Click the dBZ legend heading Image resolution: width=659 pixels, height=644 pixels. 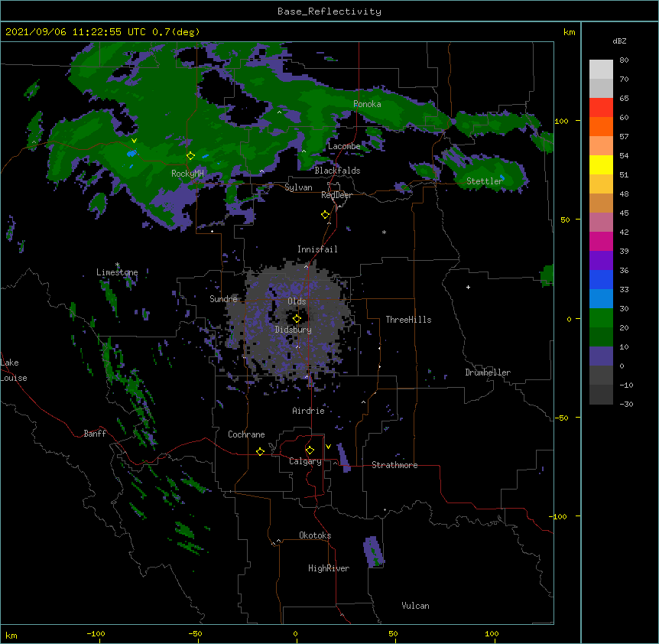[x=619, y=41]
